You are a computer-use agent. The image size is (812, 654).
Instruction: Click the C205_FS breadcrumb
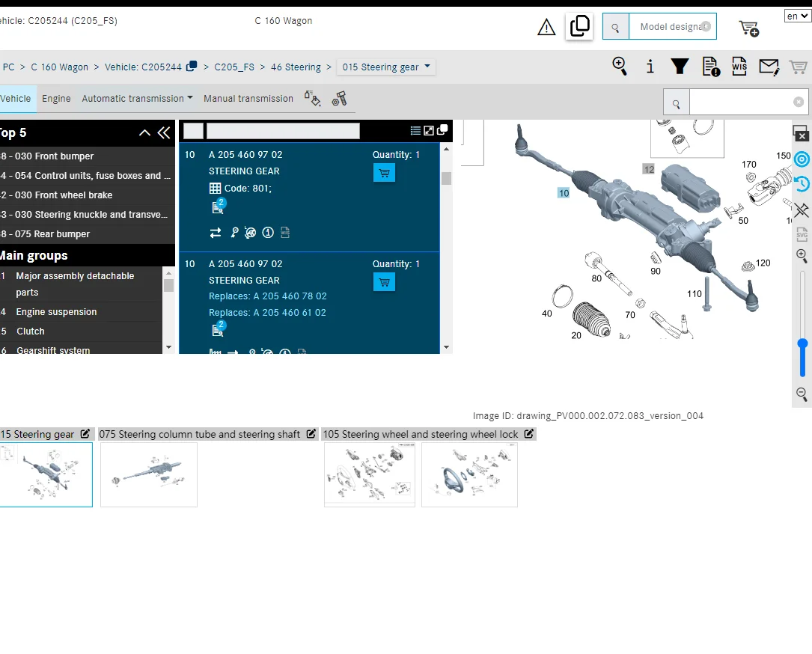click(234, 67)
